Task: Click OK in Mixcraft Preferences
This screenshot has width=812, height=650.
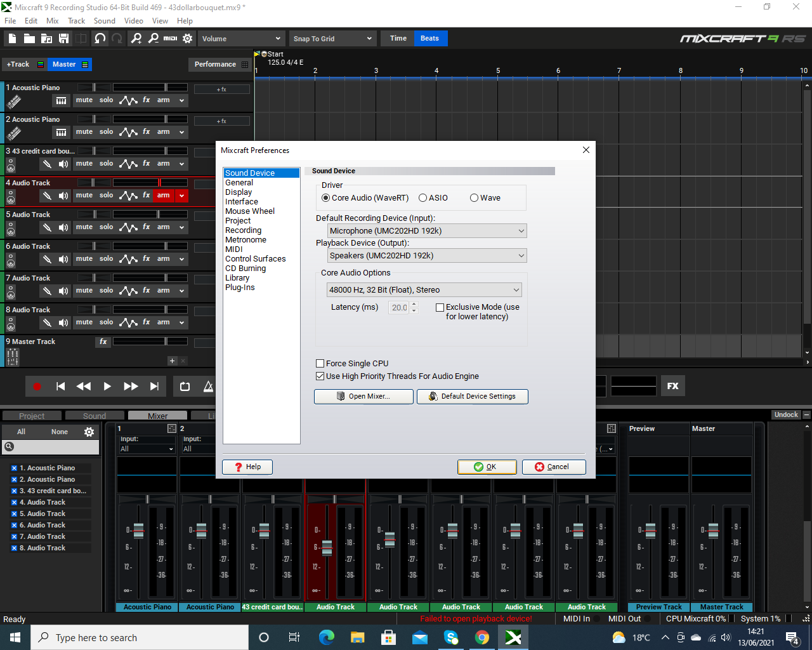Action: (x=487, y=467)
